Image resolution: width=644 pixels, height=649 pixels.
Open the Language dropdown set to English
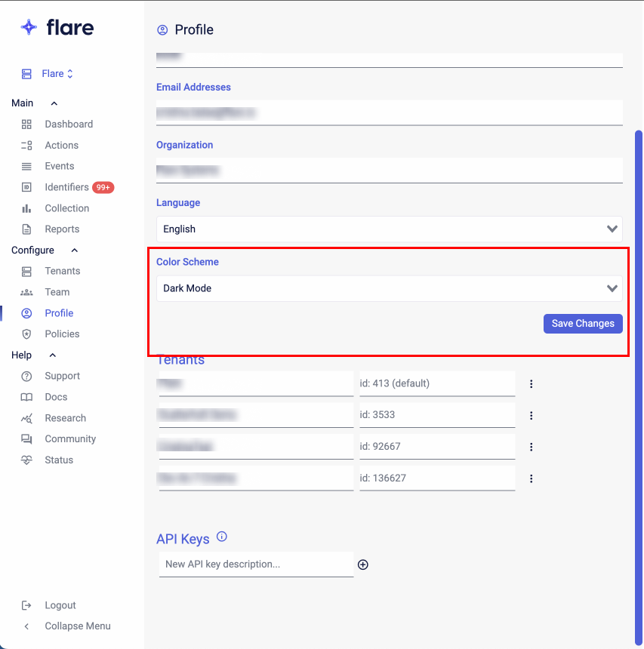click(389, 229)
